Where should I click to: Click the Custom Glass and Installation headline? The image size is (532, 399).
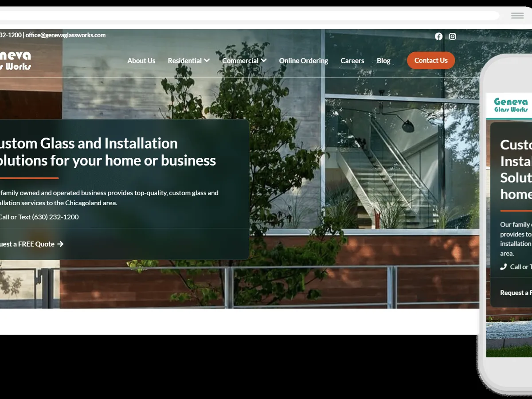[x=108, y=152]
